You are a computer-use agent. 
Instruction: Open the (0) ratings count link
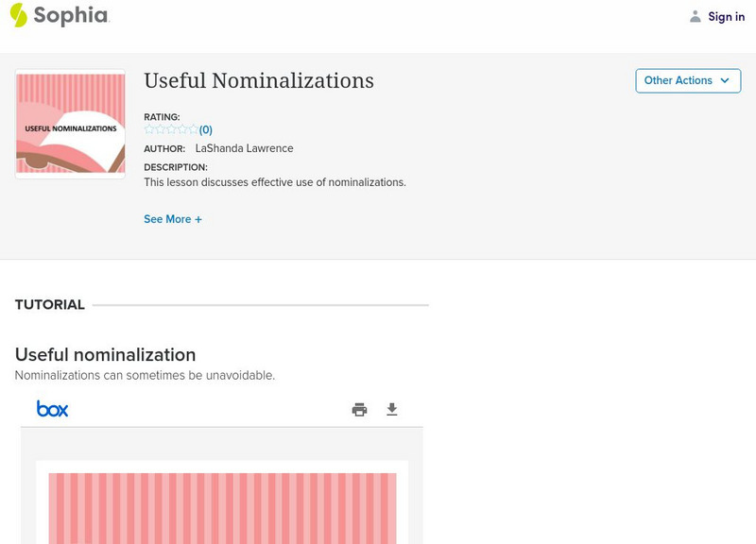[x=205, y=127]
